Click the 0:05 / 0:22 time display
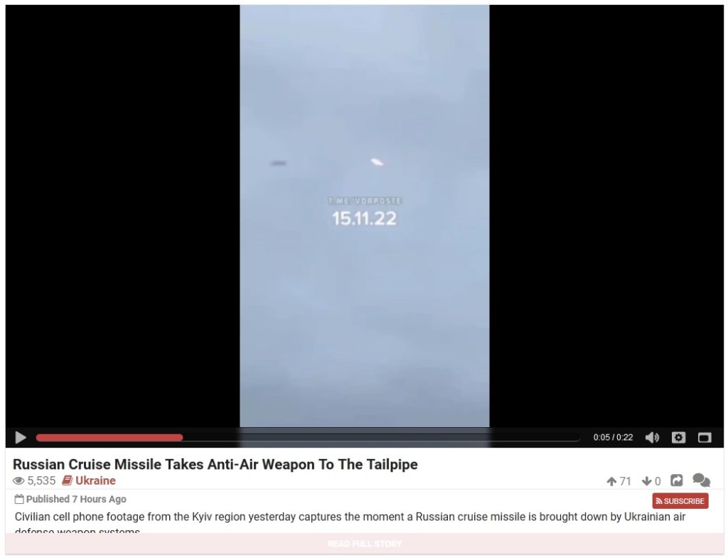Image resolution: width=728 pixels, height=560 pixels. coord(613,438)
